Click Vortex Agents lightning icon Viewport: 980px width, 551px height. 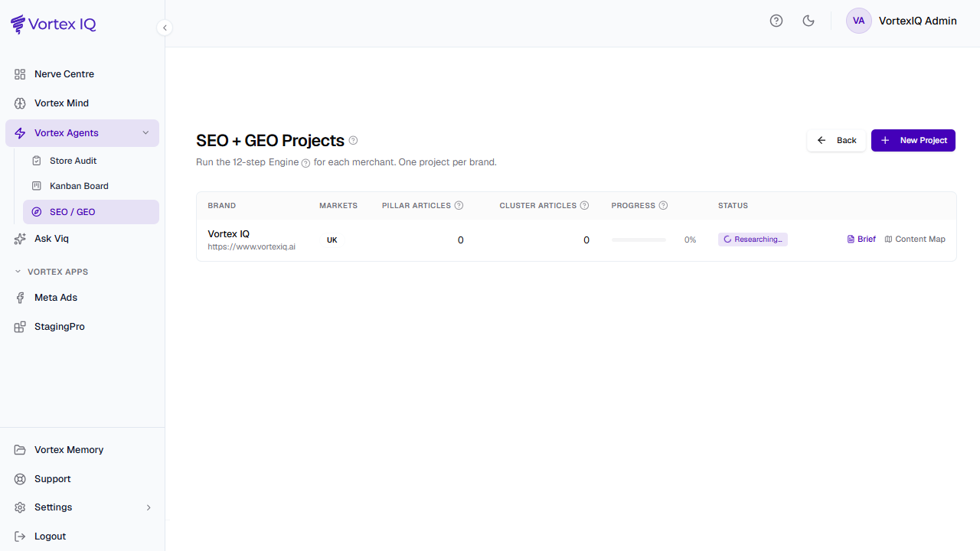(20, 133)
